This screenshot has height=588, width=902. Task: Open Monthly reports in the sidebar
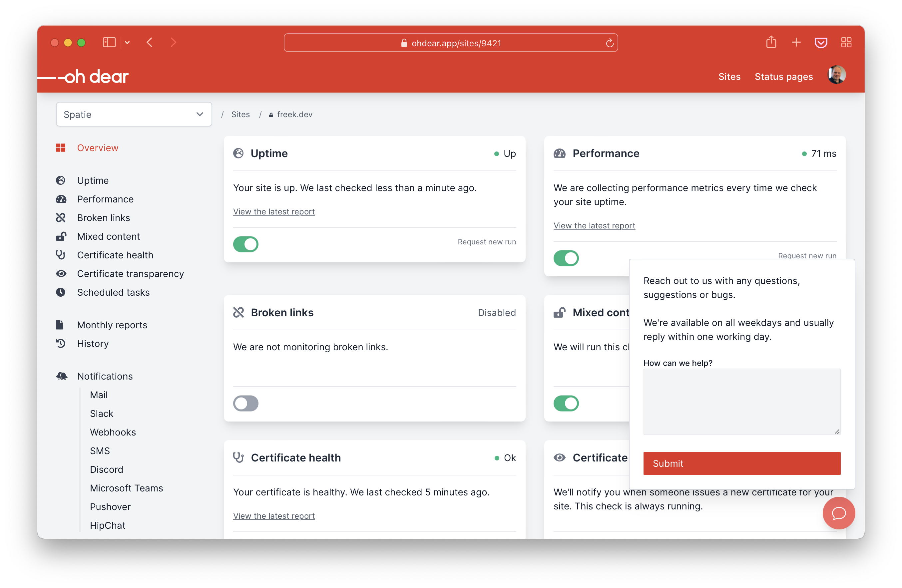click(x=112, y=324)
